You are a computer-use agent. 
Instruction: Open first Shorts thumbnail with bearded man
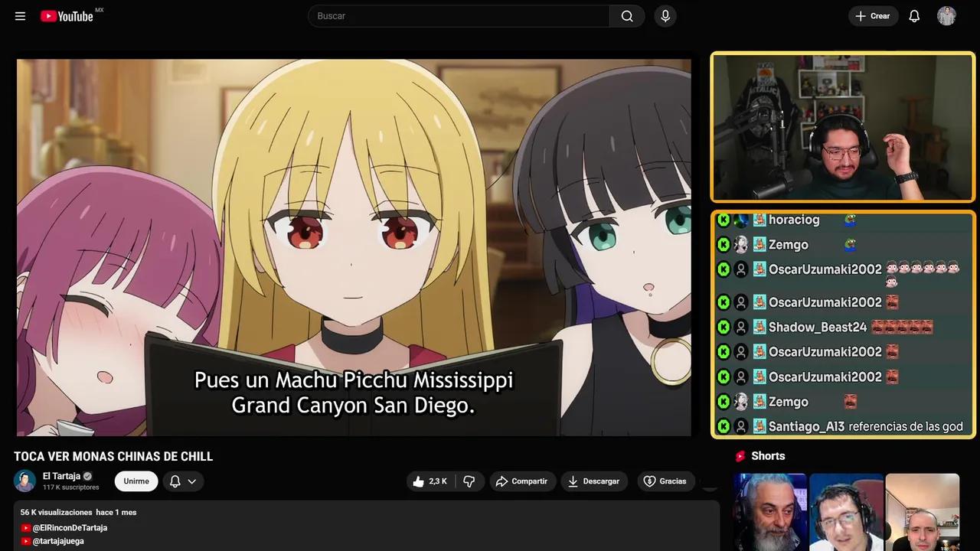pyautogui.click(x=769, y=512)
